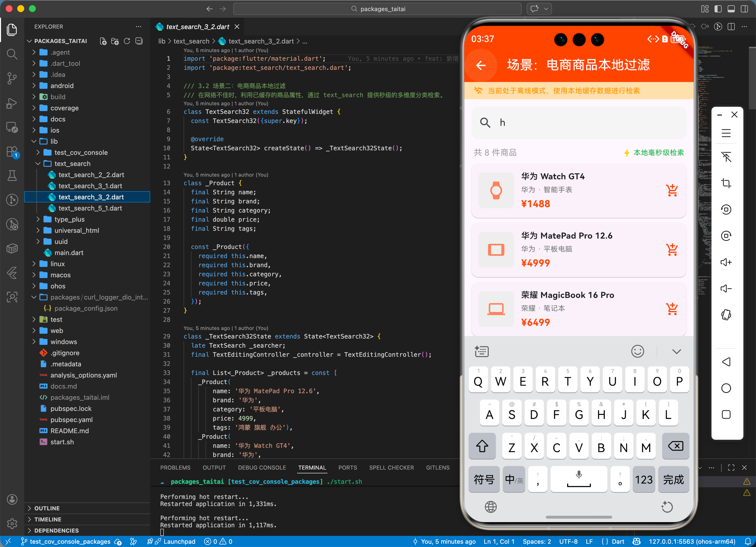
Task: Open the Extensions view with badge
Action: (x=12, y=152)
